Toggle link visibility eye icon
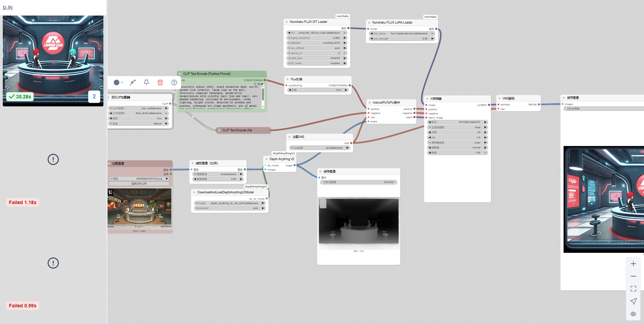The image size is (644, 324). (633, 314)
